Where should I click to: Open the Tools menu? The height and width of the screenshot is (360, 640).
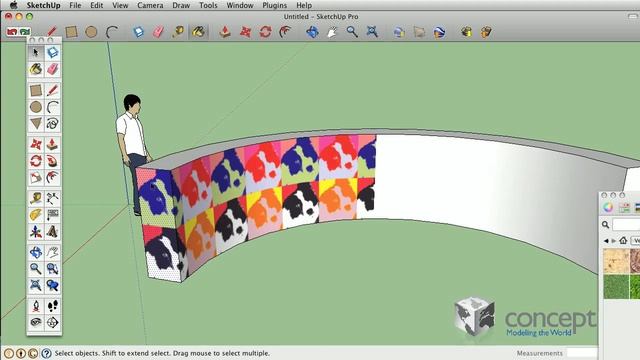coord(208,5)
